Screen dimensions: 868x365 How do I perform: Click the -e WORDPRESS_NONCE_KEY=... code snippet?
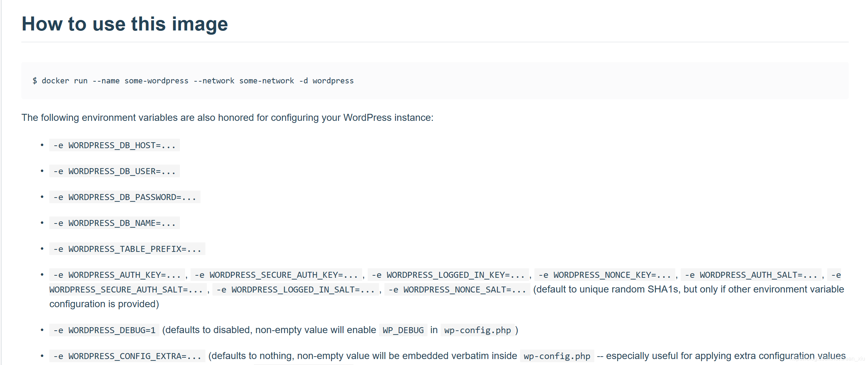point(604,275)
